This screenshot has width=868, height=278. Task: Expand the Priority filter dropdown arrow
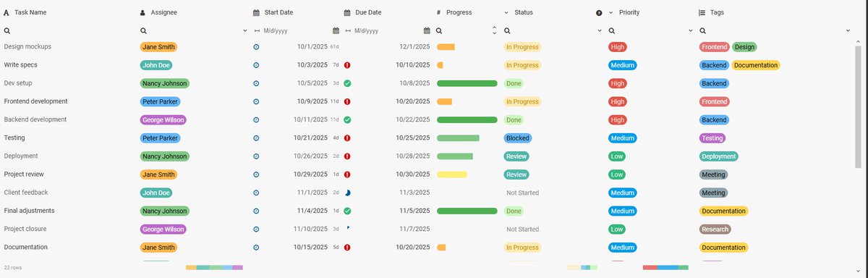click(691, 31)
